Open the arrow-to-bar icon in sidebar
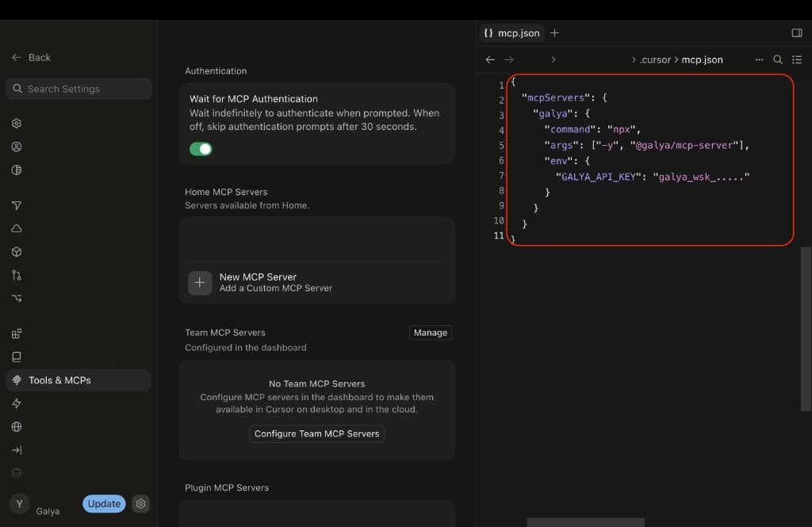812x527 pixels. [17, 450]
